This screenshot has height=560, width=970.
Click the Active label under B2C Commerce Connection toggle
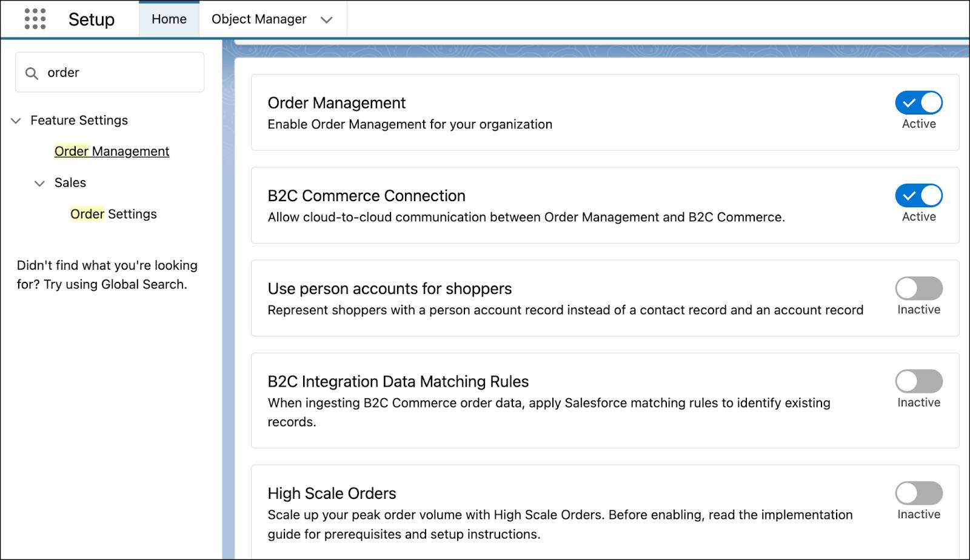pyautogui.click(x=918, y=216)
